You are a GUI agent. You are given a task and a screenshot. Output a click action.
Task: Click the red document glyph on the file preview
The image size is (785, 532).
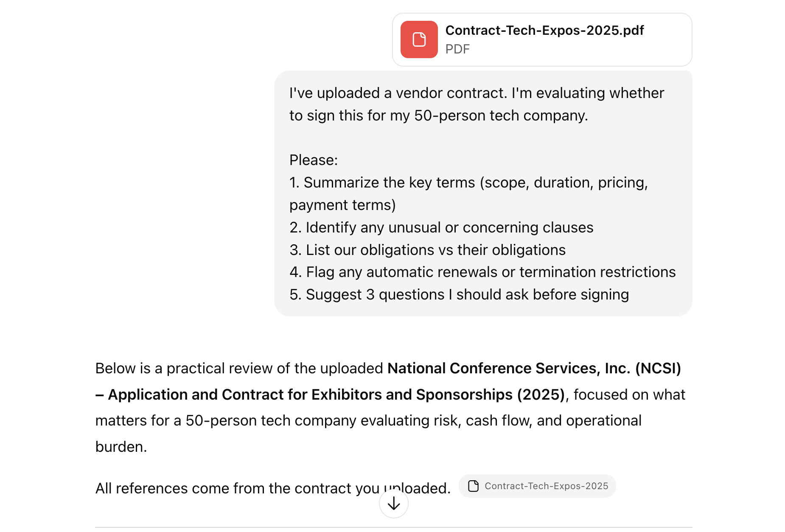pos(419,39)
